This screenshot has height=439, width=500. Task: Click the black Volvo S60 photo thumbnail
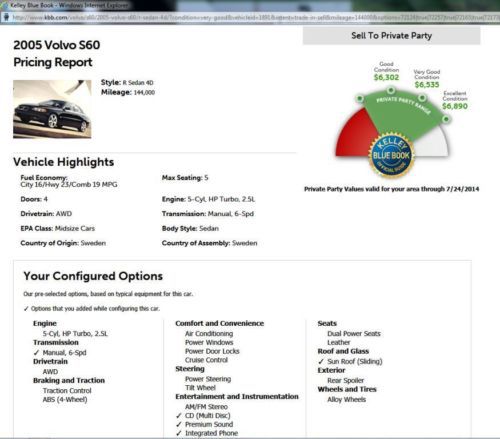click(52, 109)
